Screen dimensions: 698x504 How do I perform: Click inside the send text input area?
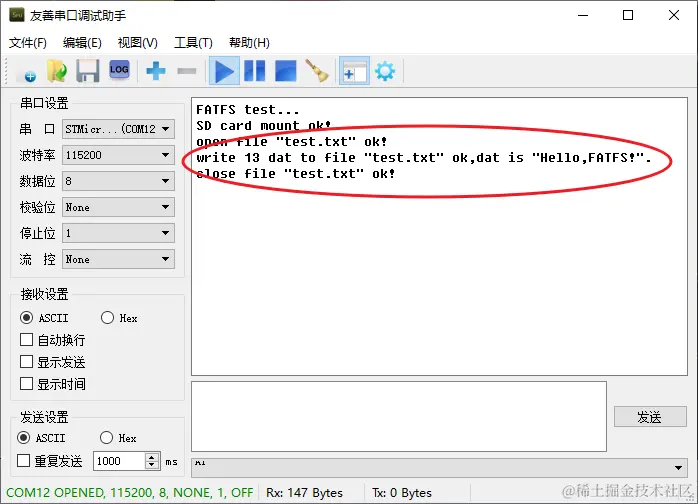[x=399, y=416]
